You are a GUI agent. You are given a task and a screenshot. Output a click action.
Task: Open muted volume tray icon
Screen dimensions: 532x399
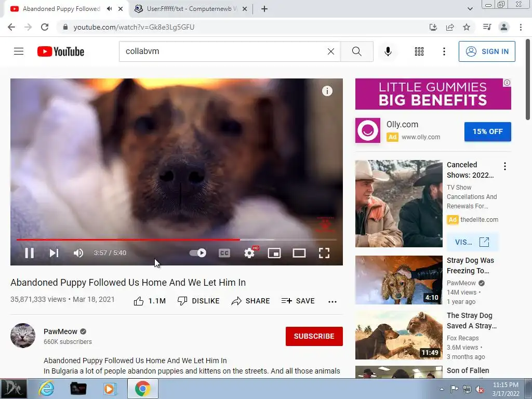point(480,389)
